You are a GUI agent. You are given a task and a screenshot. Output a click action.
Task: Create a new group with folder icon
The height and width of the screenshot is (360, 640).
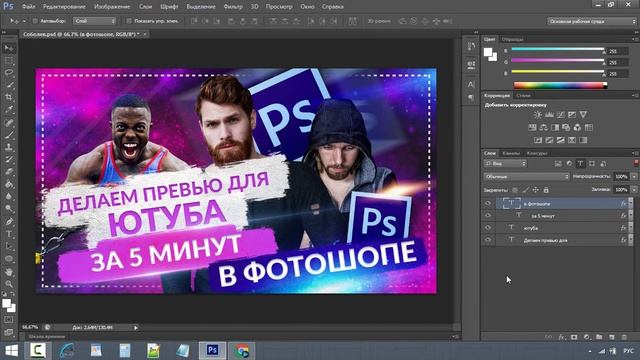(599, 337)
